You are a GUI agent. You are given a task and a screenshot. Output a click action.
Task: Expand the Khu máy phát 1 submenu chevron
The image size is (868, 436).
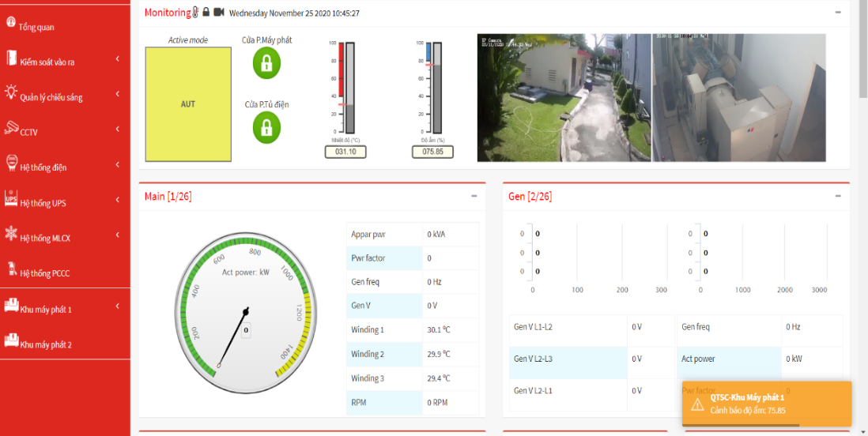[118, 306]
